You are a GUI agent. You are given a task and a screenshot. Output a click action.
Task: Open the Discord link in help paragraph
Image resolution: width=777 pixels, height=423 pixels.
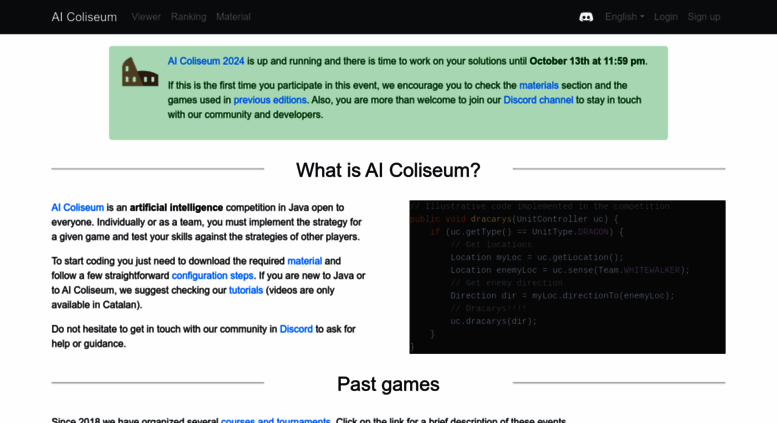click(x=296, y=329)
